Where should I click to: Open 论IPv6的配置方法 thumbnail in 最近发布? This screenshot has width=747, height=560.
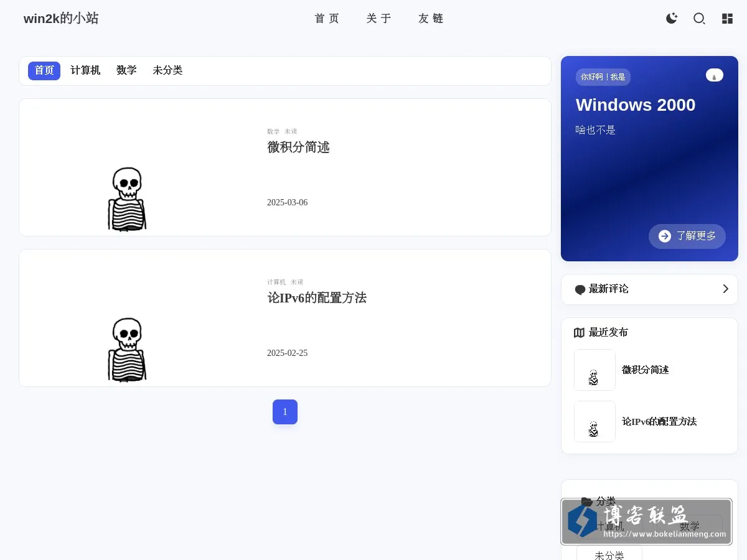(594, 422)
